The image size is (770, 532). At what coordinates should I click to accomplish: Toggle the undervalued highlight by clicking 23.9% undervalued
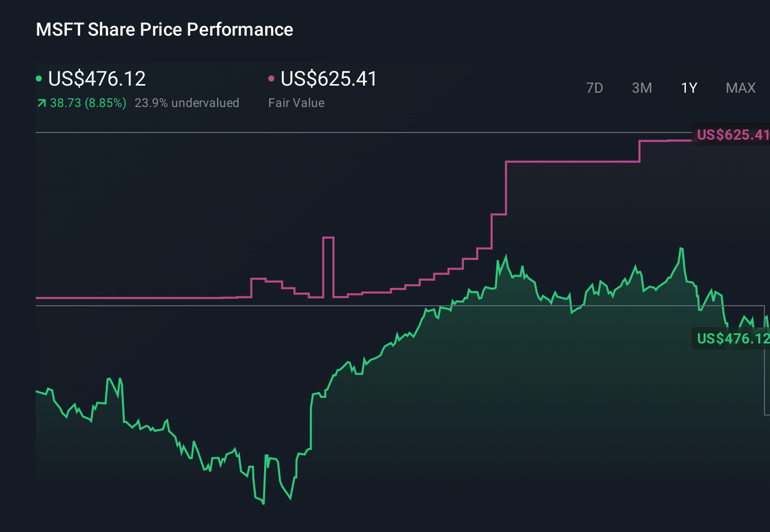click(187, 102)
